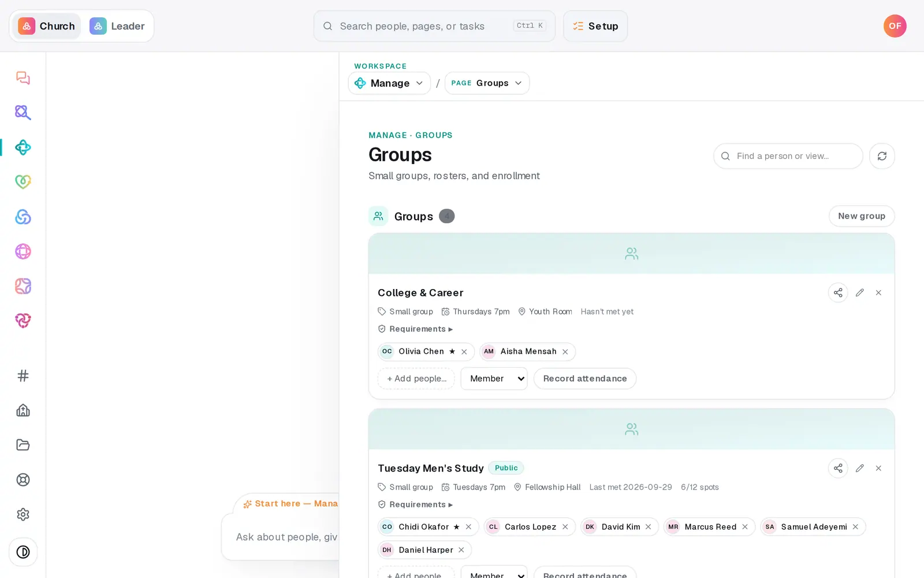Expand Requirements under Tuesday Men's Study
924x578 pixels.
(x=415, y=505)
